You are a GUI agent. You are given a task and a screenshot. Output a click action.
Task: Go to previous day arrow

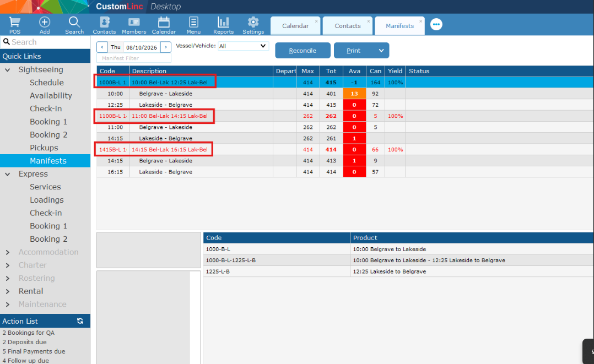click(102, 47)
